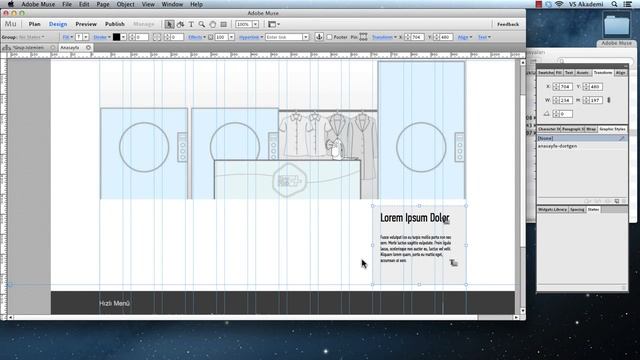This screenshot has width=640, height=360.
Task: Open the opacity value dropdown arrow
Action: pos(231,37)
